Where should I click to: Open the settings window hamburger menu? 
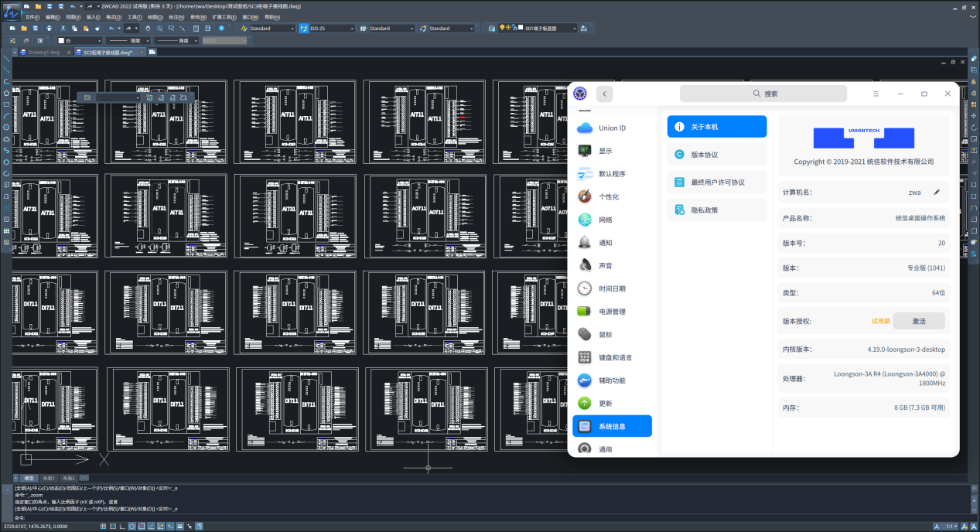click(x=876, y=94)
